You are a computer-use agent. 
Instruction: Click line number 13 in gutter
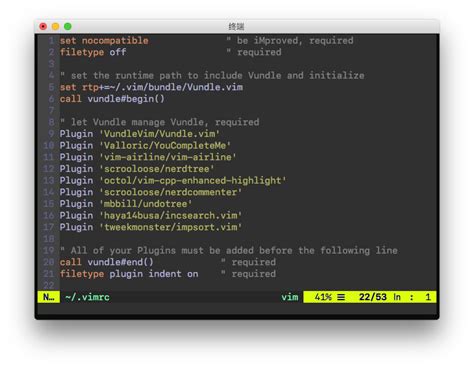click(49, 181)
